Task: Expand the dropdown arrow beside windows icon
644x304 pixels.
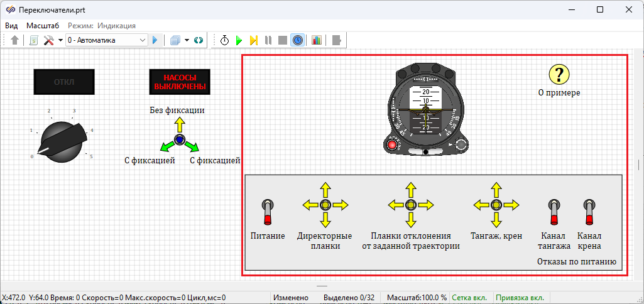Action: [187, 40]
